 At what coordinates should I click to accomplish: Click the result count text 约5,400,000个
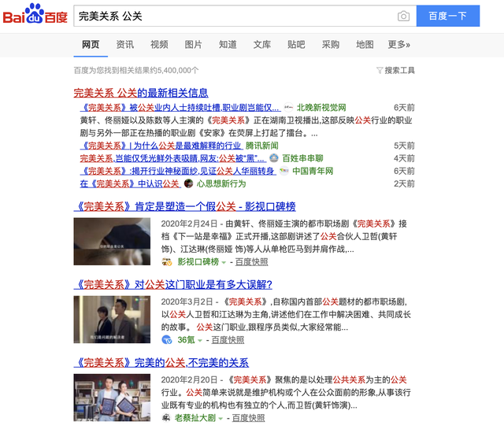(174, 70)
